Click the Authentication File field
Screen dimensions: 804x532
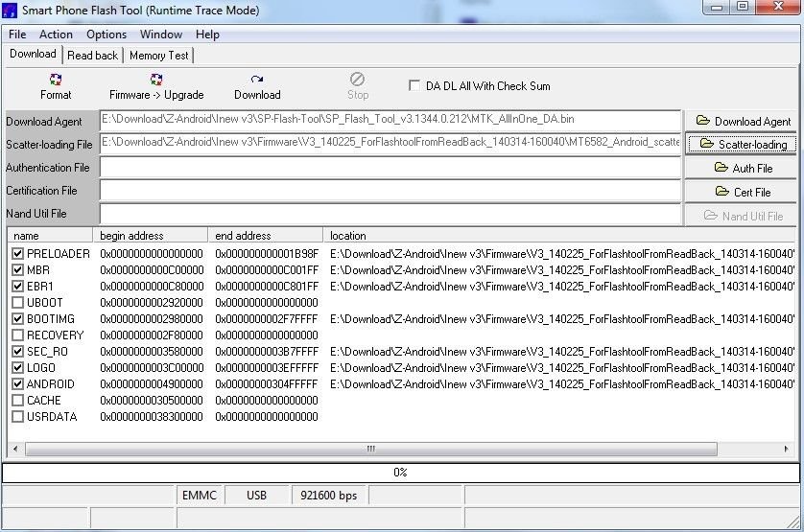point(390,167)
